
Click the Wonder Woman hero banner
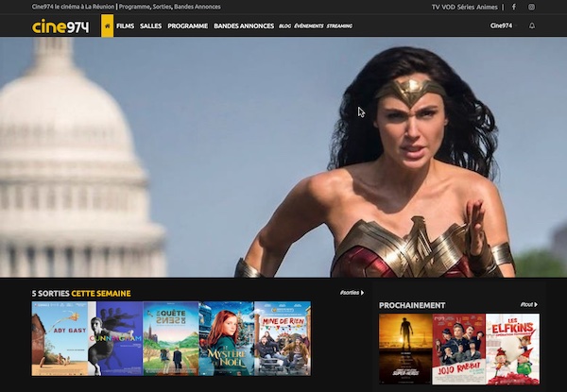point(283,157)
